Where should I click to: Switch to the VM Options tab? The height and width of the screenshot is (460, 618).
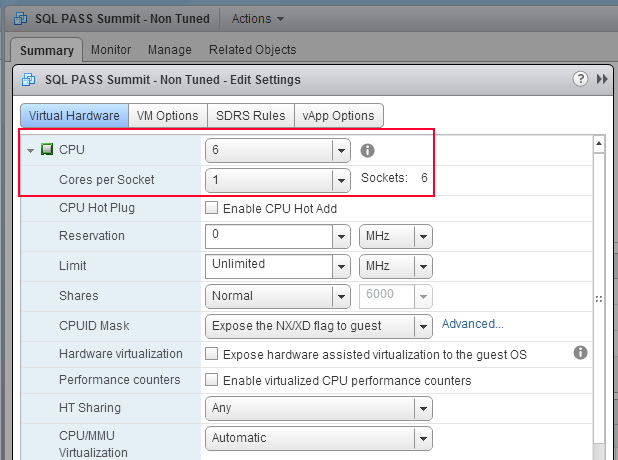168,115
